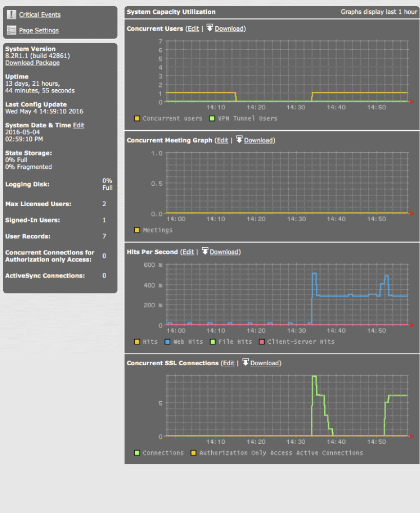Screen dimensions: 420x513
Task: Click the blue Web Hits legend swatch
Action: tap(168, 342)
